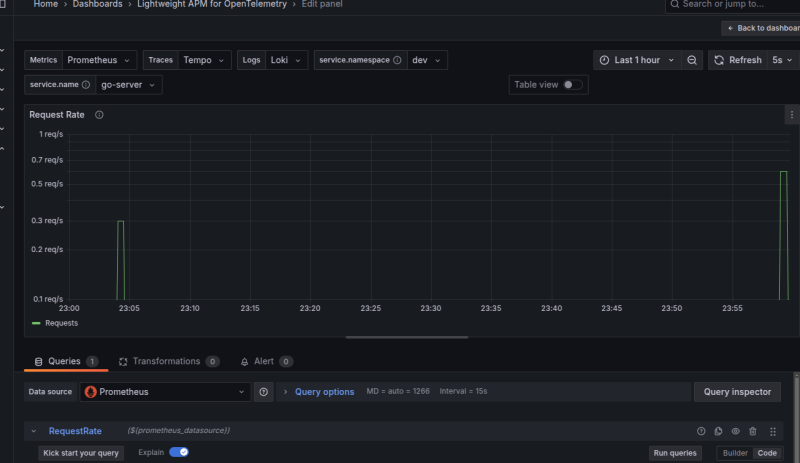This screenshot has width=800, height=463.
Task: Open the panel's three-dot menu
Action: [x=792, y=115]
